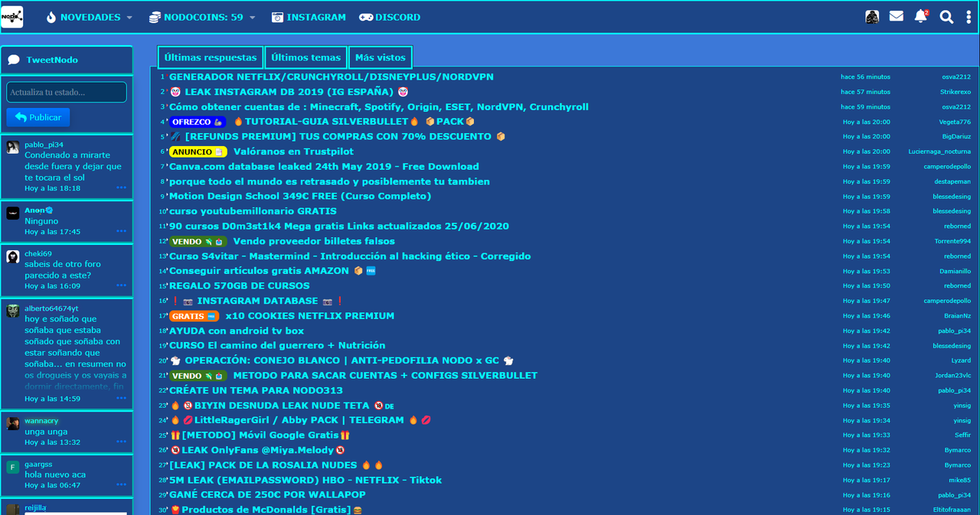Viewport: 980px width, 515px height.
Task: Open the search magnifier icon
Action: tap(947, 17)
